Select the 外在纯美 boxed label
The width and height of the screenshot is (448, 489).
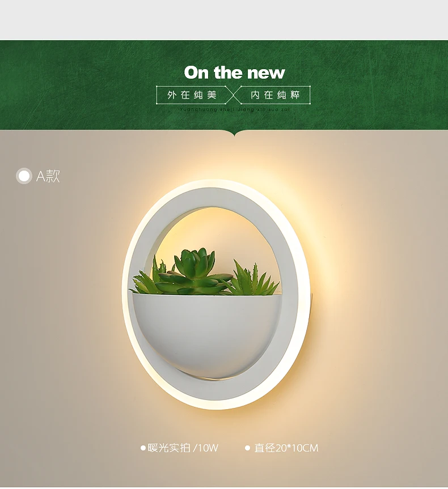pyautogui.click(x=191, y=95)
